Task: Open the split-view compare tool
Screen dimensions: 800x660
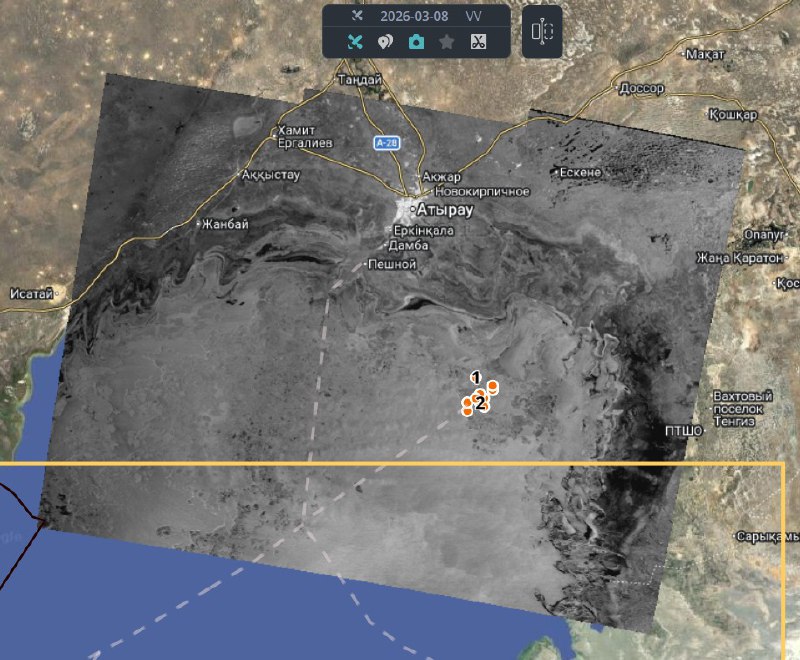Action: pyautogui.click(x=542, y=31)
